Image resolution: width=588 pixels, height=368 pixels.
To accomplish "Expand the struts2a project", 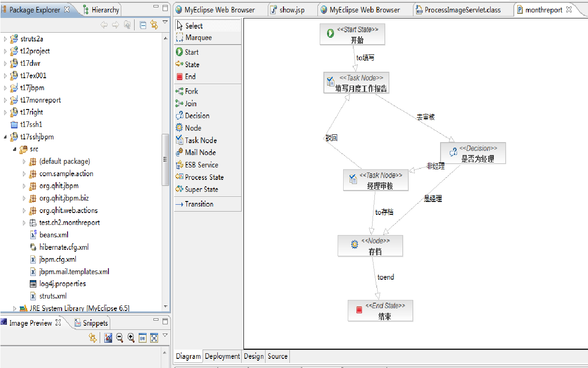I will pyautogui.click(x=6, y=39).
